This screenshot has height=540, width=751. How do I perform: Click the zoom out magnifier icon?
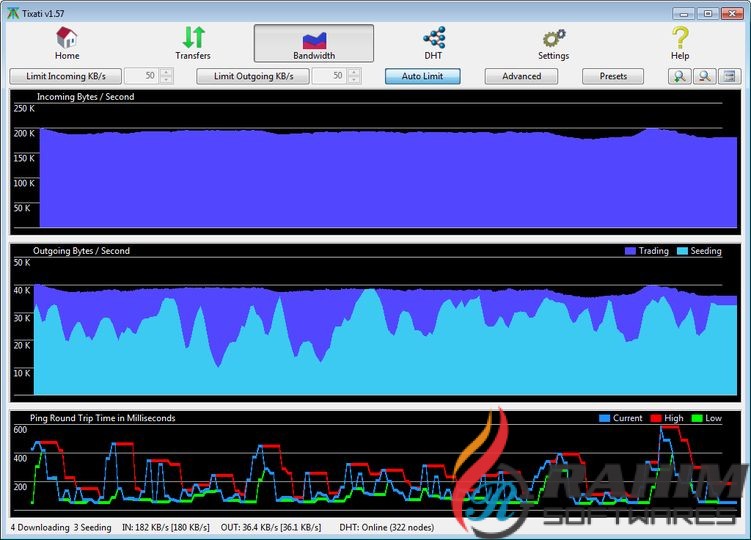pos(704,76)
